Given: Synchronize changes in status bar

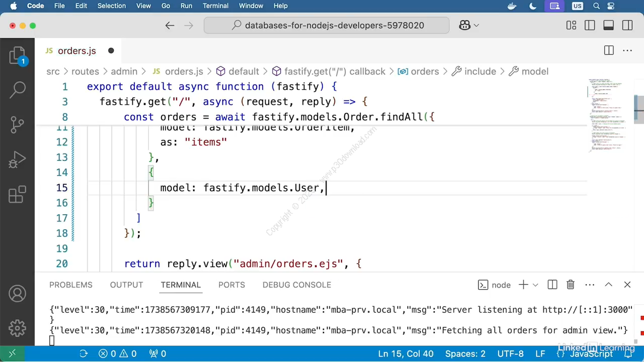Looking at the screenshot, I should [x=84, y=353].
